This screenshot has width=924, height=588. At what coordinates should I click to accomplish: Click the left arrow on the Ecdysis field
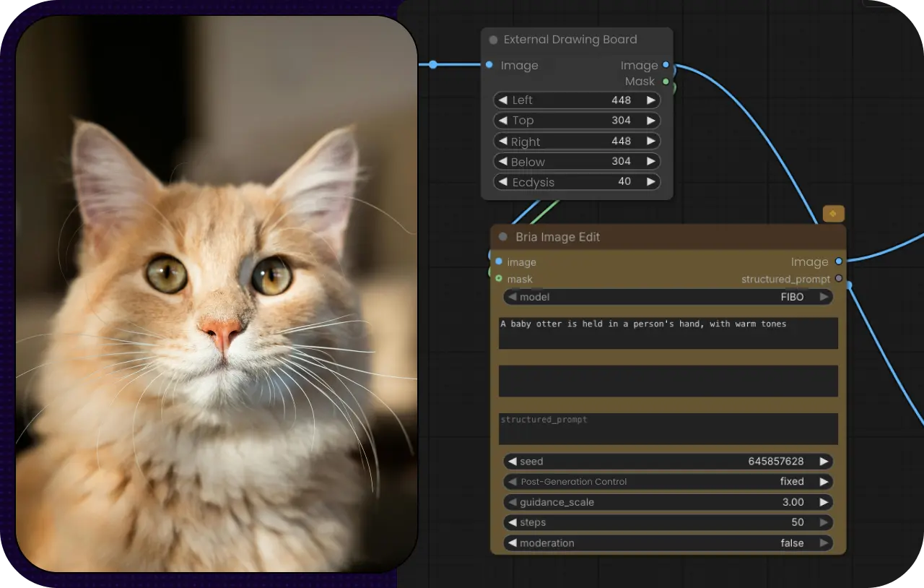(x=502, y=182)
